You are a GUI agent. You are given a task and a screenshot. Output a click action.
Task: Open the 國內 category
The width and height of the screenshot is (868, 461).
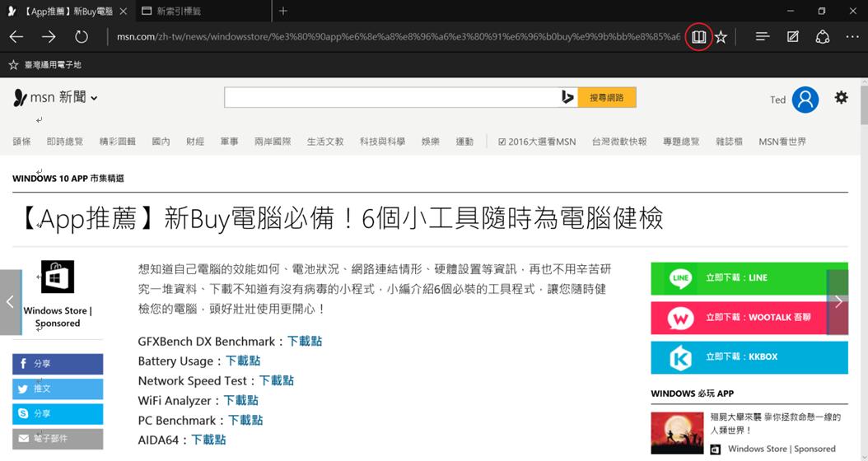tap(161, 142)
